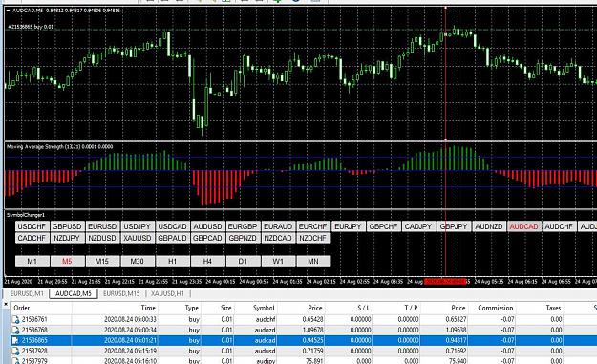Load EURUSD via the symbol changer button

coord(102,226)
